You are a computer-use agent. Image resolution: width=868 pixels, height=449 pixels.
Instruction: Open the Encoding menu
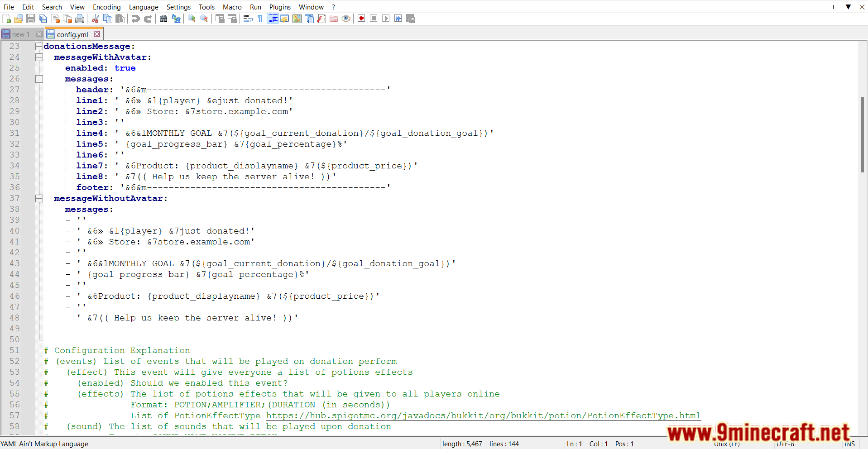107,7
